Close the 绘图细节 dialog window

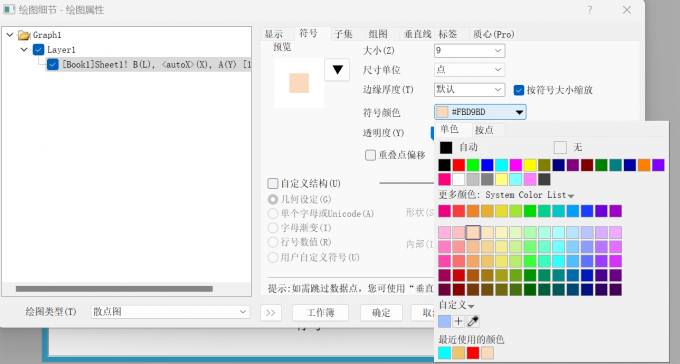point(627,10)
